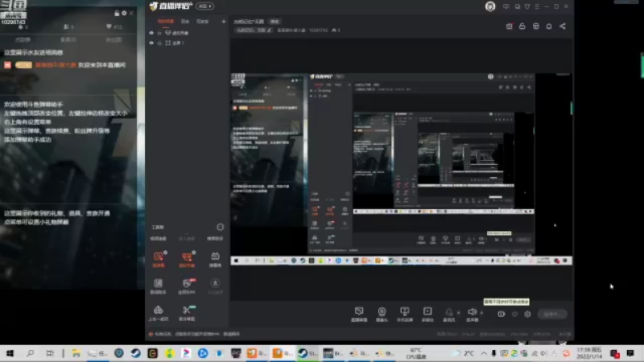
Task: Open the gear settings in danmu assistant window
Action: coord(124,13)
